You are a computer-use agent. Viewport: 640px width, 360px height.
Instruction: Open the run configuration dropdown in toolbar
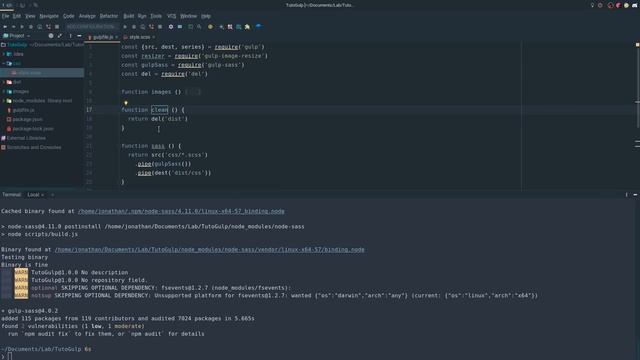pos(91,27)
